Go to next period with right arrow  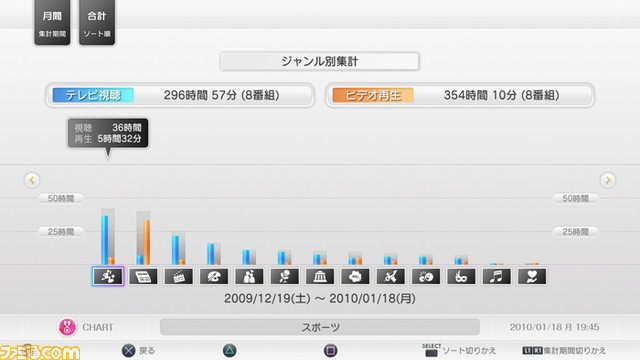click(608, 180)
